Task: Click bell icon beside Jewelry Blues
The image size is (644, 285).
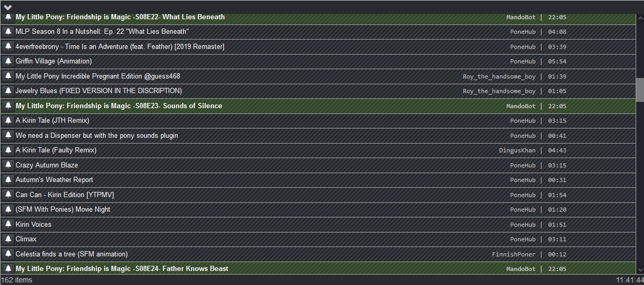Action: pyautogui.click(x=8, y=90)
